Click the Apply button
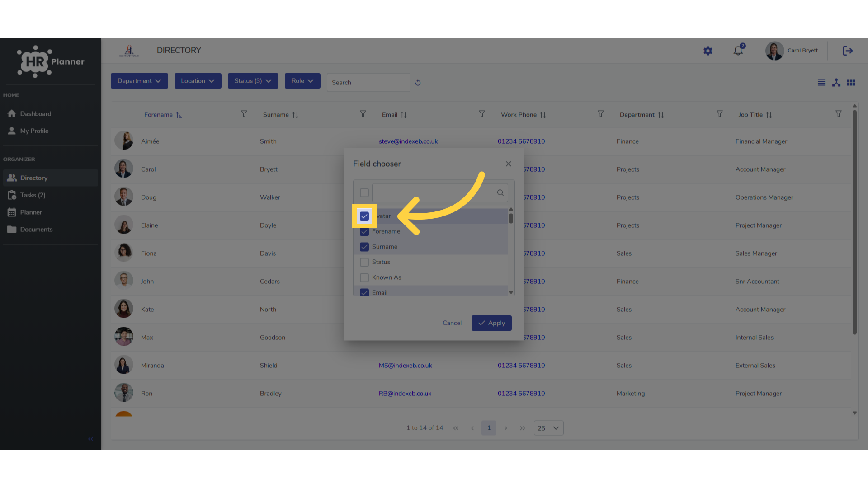 click(491, 324)
